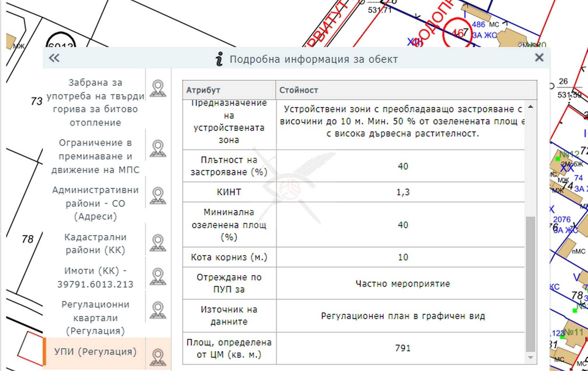Locate cadastral districts layer on map
This screenshot has width=588, height=371.
click(158, 243)
